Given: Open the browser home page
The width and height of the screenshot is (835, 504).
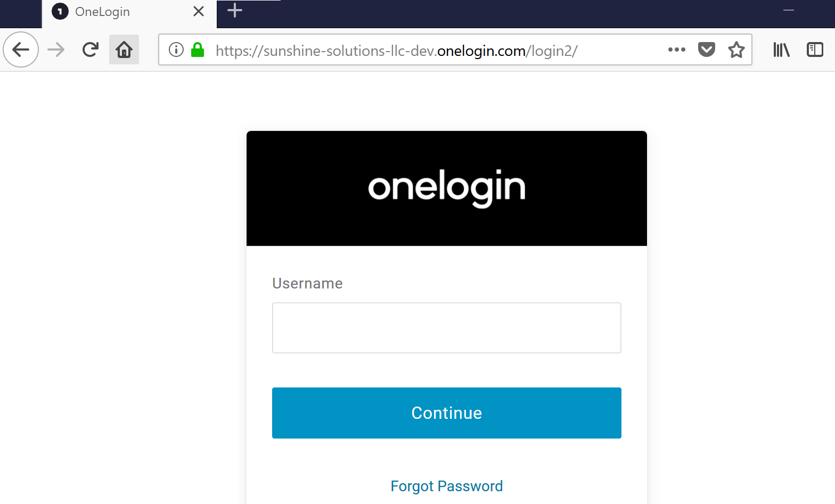Looking at the screenshot, I should [124, 50].
